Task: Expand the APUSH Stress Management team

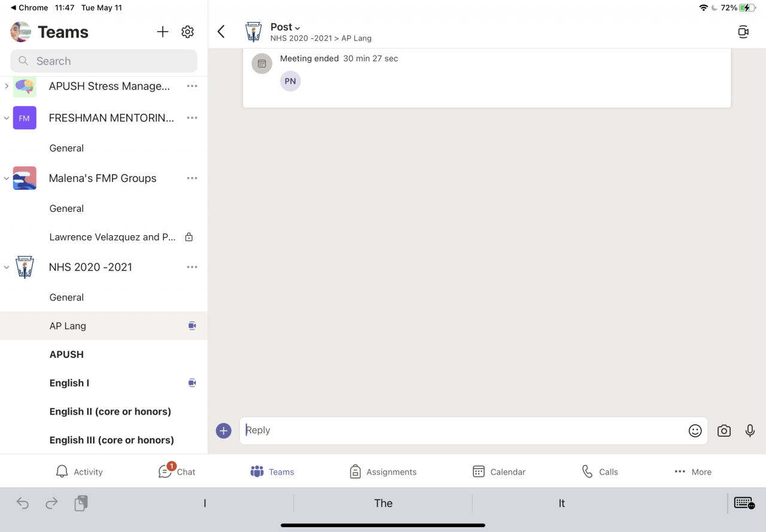Action: (x=7, y=86)
